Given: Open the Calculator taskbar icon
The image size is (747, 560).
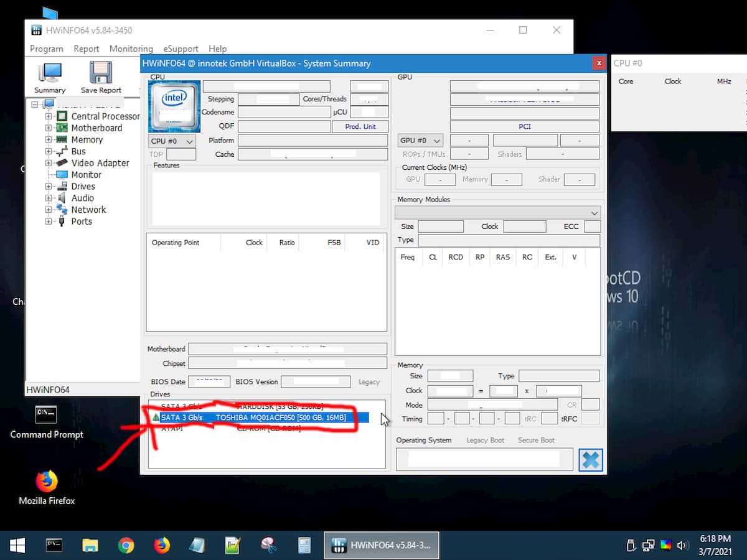Looking at the screenshot, I should point(304,546).
